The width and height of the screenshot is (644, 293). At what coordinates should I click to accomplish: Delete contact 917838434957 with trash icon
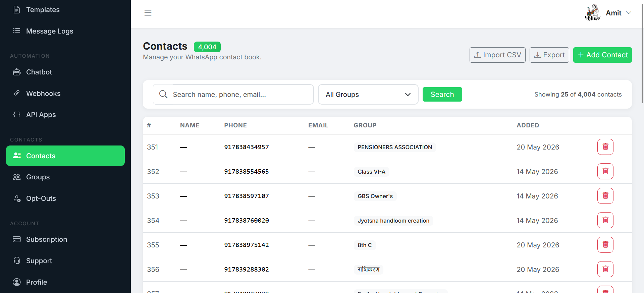point(605,147)
